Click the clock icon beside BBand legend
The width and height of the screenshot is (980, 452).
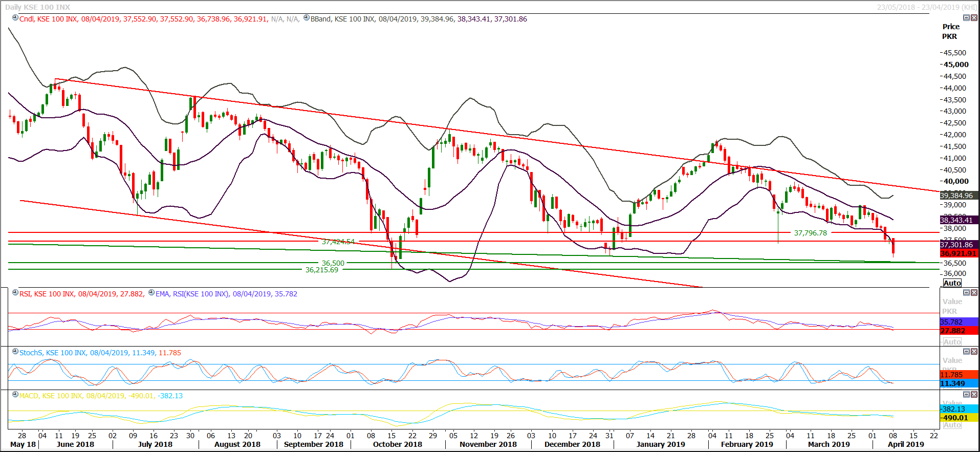[307, 18]
